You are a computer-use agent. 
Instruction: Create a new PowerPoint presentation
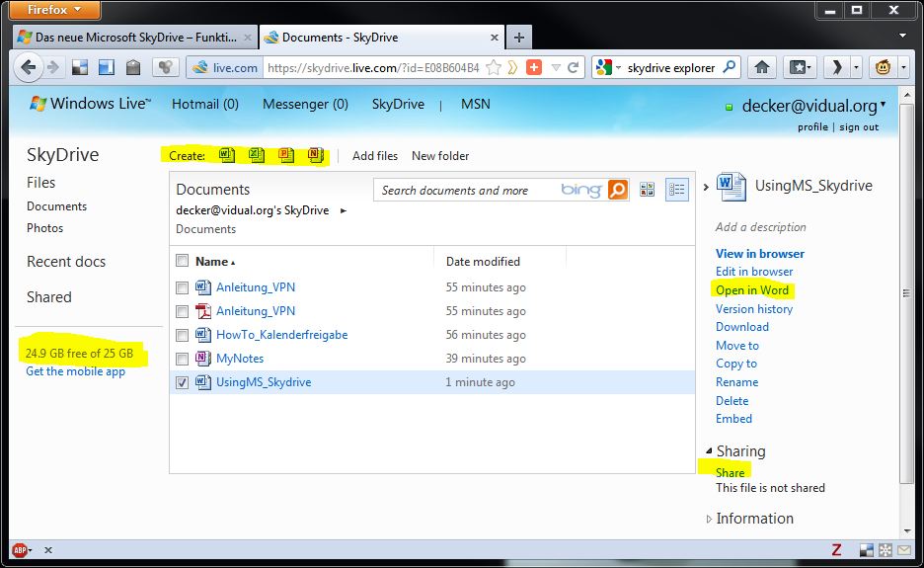286,155
